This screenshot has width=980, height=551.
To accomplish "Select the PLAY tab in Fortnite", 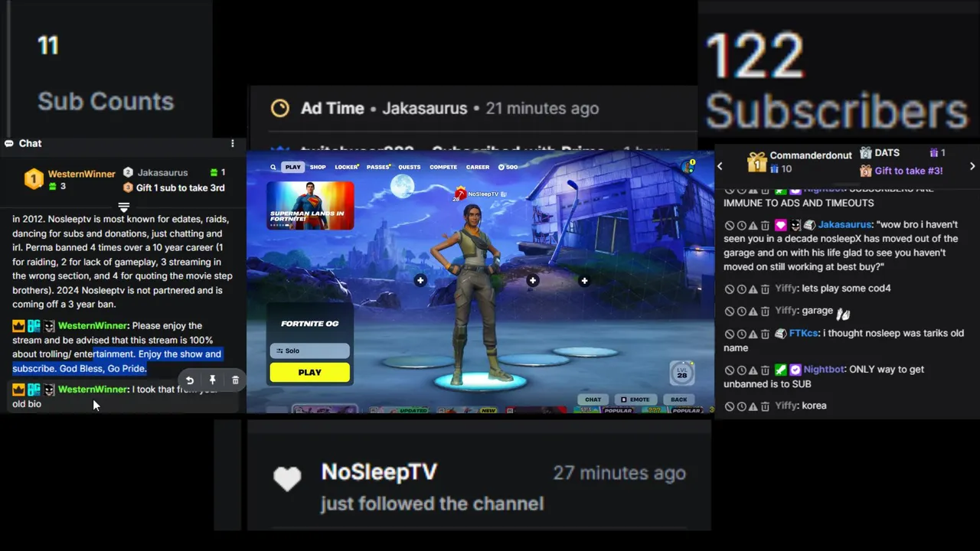I will [x=292, y=167].
